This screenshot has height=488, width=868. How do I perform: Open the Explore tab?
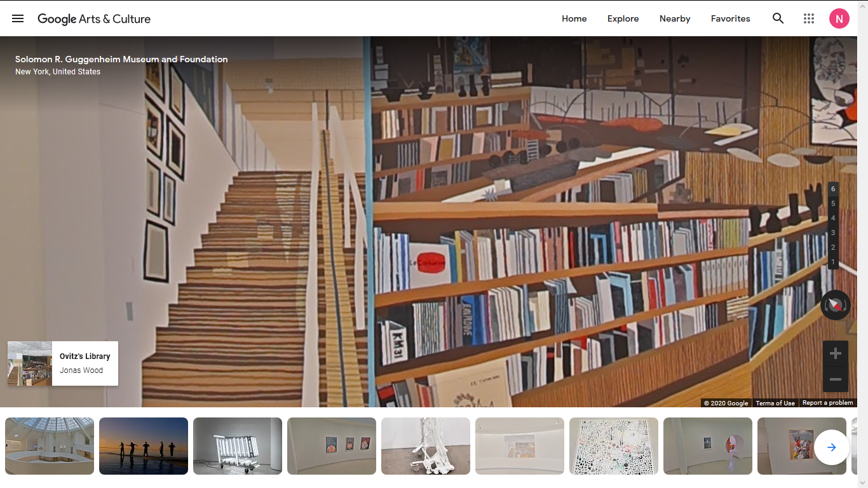623,18
